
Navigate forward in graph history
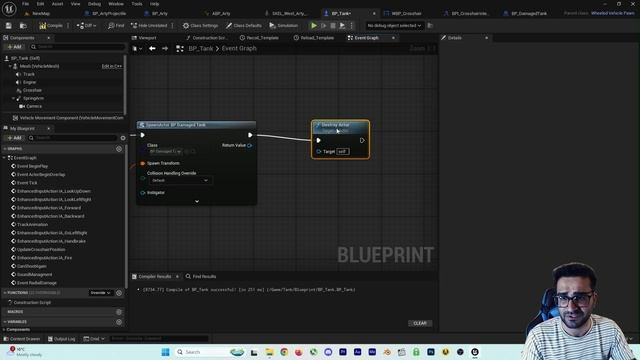point(165,49)
